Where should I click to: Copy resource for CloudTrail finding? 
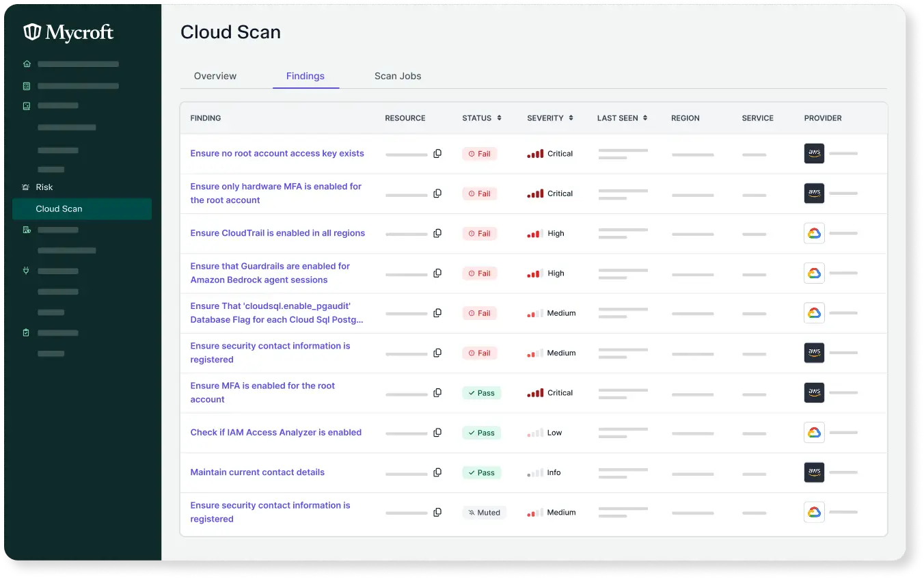437,233
